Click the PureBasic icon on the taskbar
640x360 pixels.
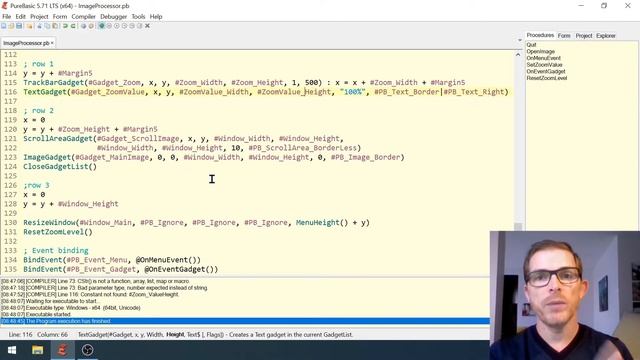pyautogui.click(x=62, y=350)
